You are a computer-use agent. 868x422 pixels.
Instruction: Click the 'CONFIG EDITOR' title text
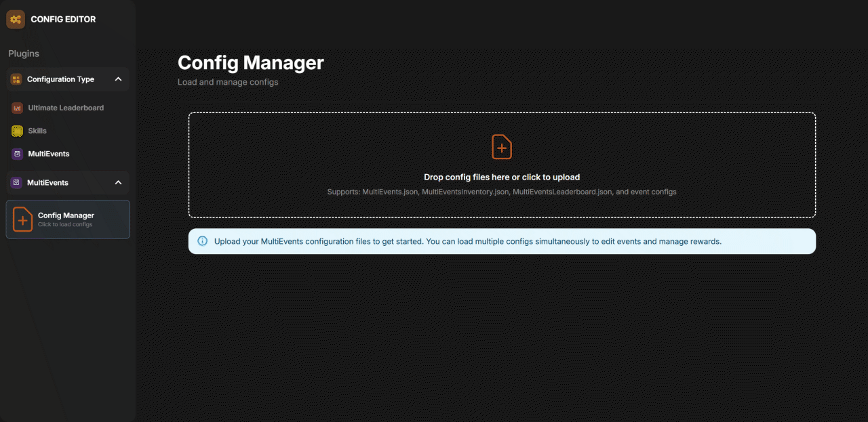[64, 20]
